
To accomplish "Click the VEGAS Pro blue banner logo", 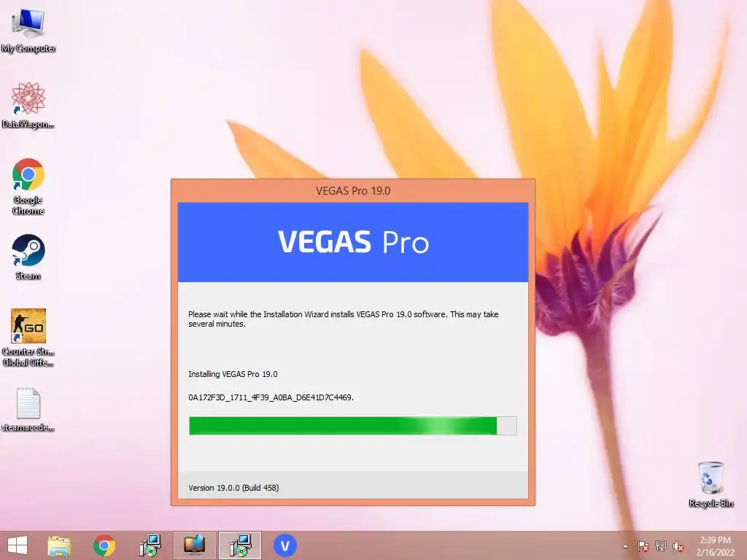I will point(353,242).
